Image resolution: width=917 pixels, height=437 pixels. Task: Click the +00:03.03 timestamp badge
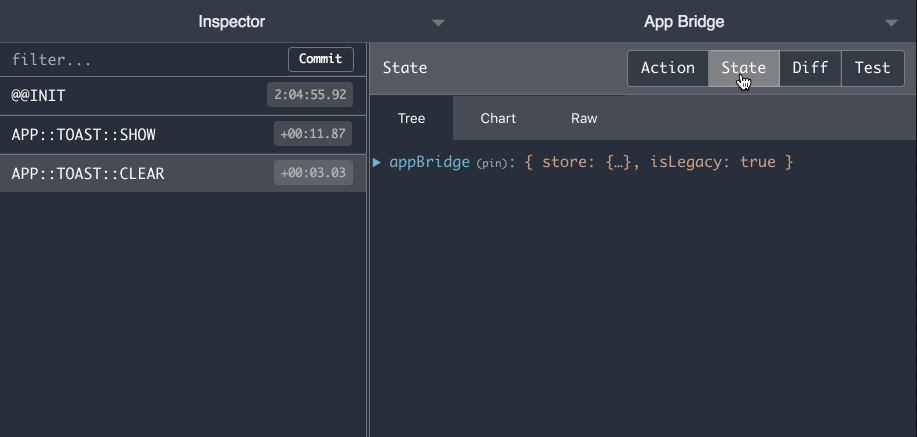(x=313, y=173)
